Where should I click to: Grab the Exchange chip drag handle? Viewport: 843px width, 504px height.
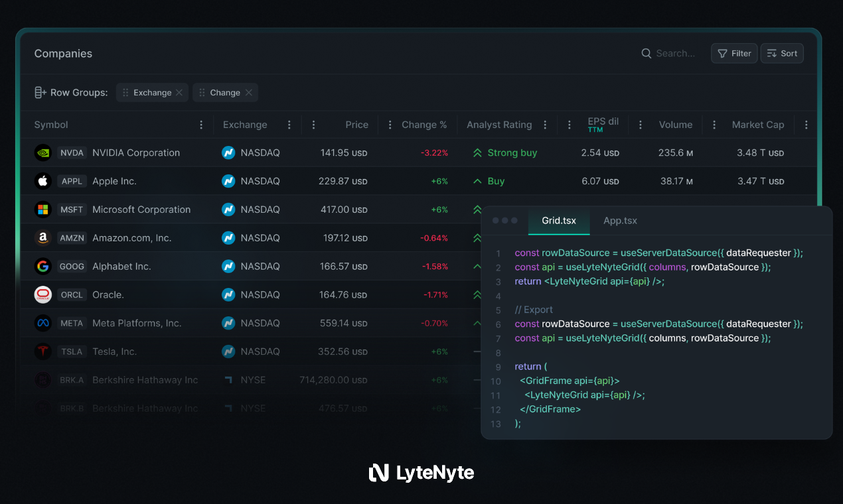coord(125,93)
